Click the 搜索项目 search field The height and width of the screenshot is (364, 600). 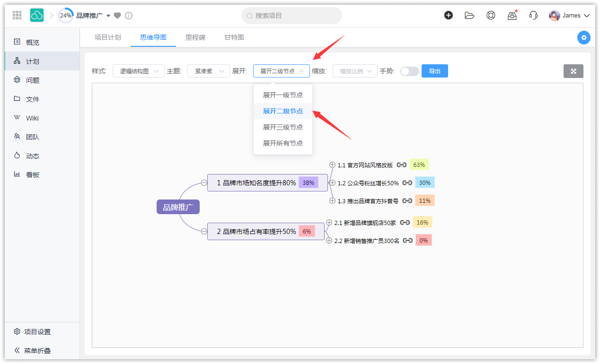[291, 16]
